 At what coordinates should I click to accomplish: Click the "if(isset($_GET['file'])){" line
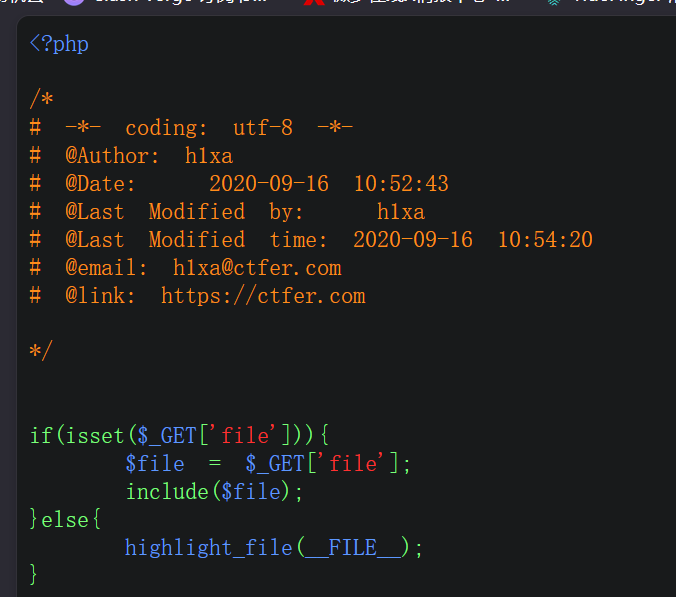coord(179,435)
